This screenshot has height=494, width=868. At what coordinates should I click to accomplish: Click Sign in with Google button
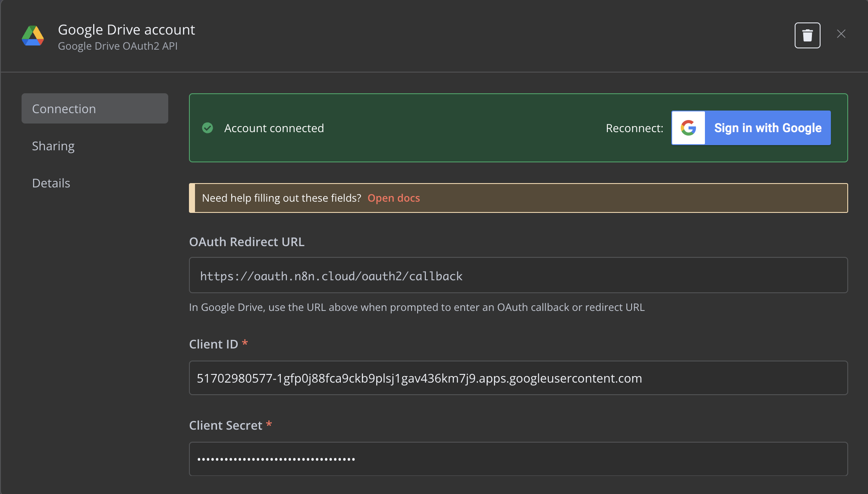tap(751, 128)
